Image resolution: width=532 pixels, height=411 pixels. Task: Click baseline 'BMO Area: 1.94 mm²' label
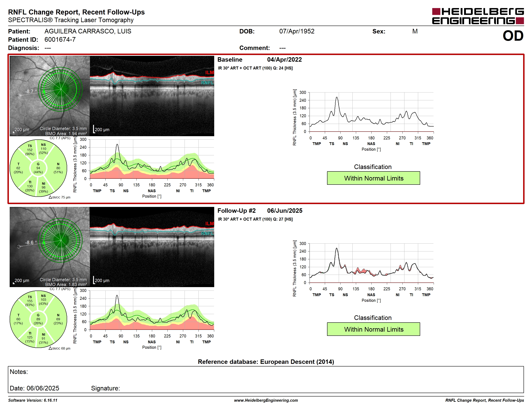point(66,134)
